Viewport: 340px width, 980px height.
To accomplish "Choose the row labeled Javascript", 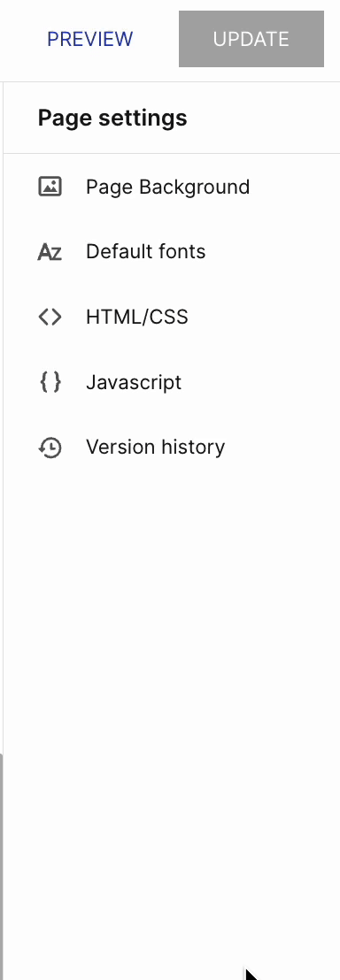I will [x=172, y=382].
